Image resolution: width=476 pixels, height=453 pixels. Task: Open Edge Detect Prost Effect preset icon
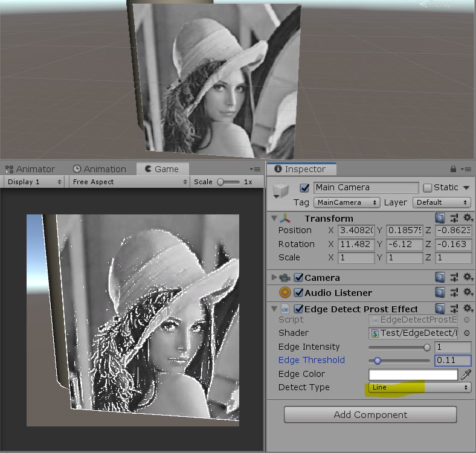tap(454, 309)
